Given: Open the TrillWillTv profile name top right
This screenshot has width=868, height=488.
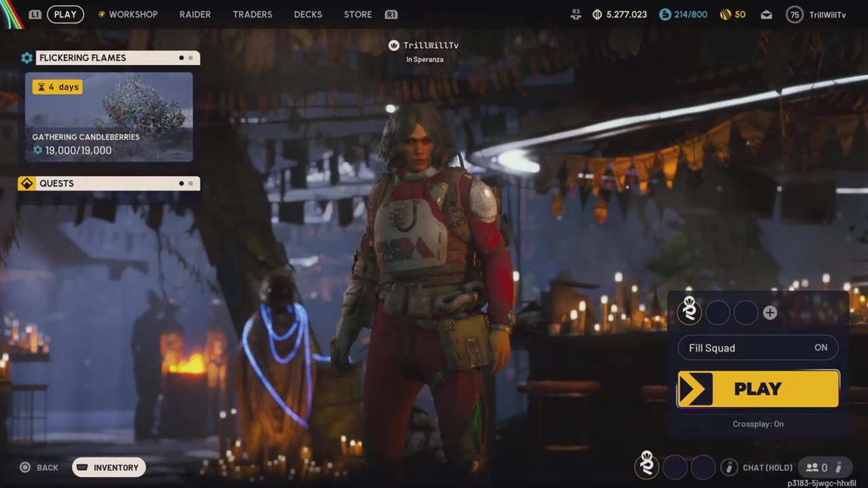Looking at the screenshot, I should [x=827, y=14].
